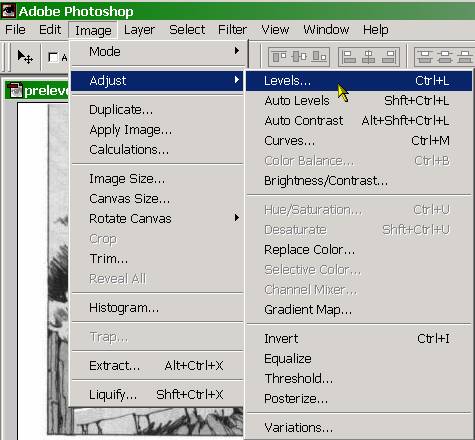Click the align left edges icon
Viewport: 475px width, 440px height.
pyautogui.click(x=349, y=57)
